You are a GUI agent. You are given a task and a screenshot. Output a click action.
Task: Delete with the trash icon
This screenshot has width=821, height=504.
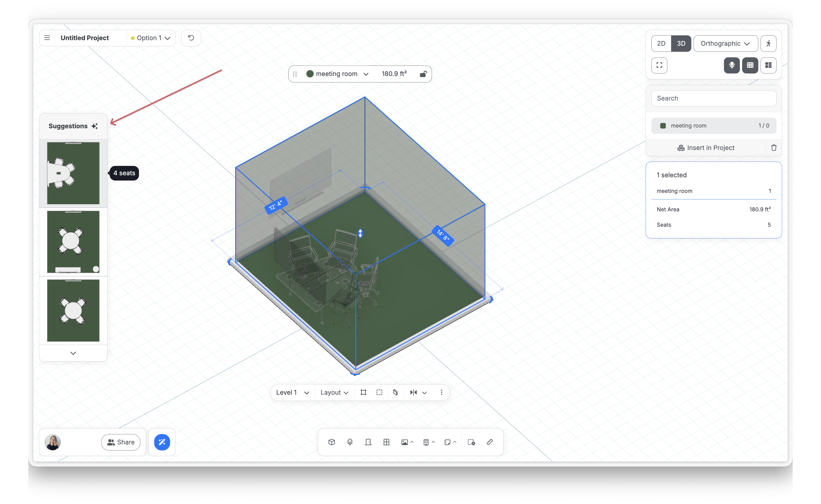click(774, 148)
